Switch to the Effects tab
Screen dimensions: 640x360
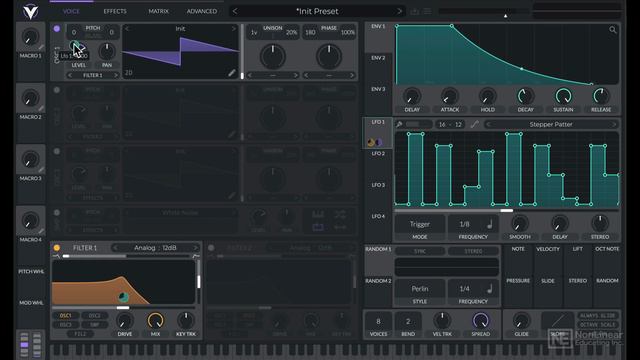tap(115, 11)
